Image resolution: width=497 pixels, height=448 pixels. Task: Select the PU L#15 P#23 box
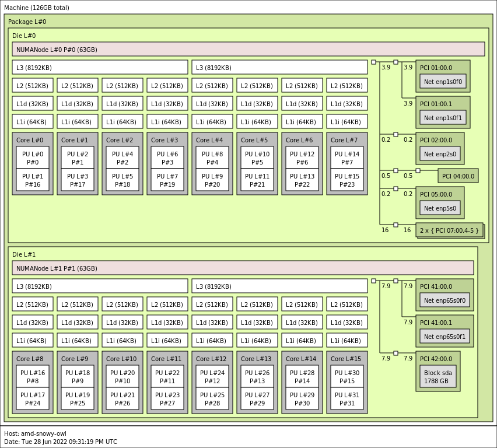pyautogui.click(x=347, y=180)
